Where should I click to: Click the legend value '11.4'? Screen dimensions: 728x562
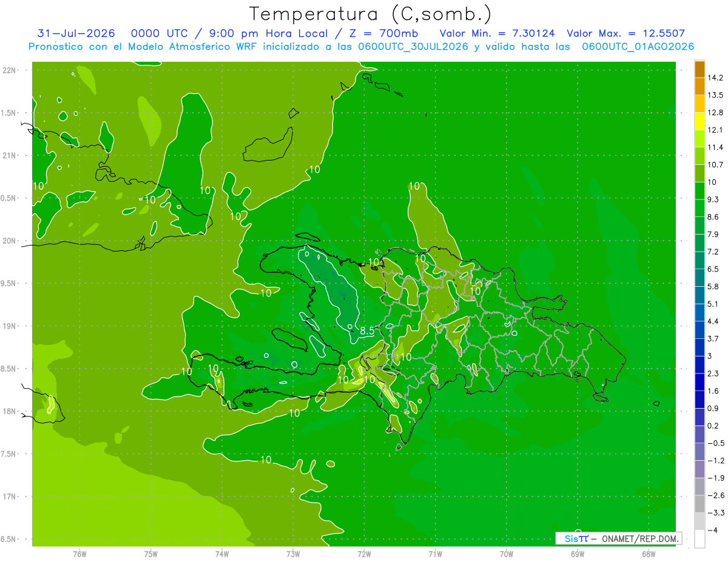[715, 147]
